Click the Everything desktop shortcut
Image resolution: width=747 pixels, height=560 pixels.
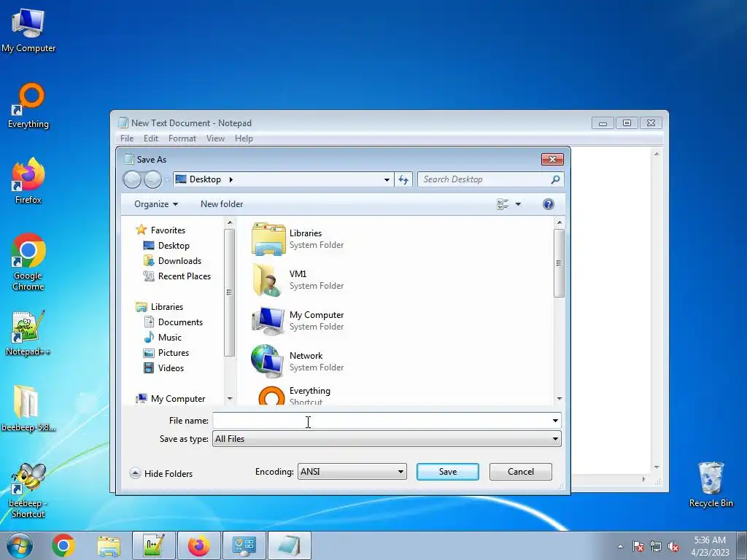28,106
